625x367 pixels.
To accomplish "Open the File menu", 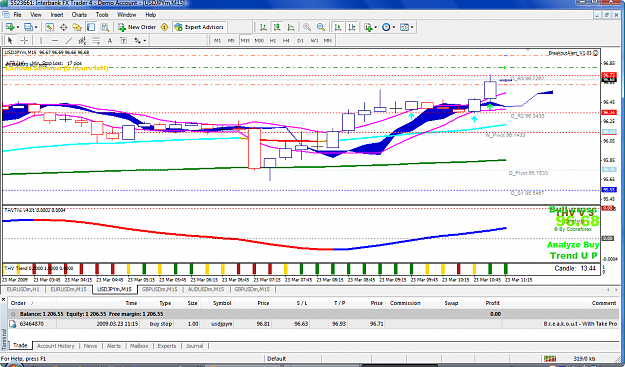I will click(x=18, y=15).
